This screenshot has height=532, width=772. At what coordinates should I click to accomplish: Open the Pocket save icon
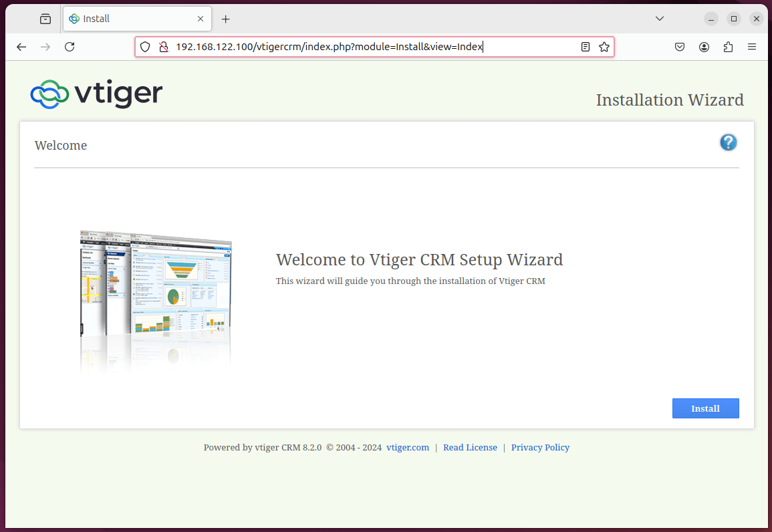(x=680, y=47)
